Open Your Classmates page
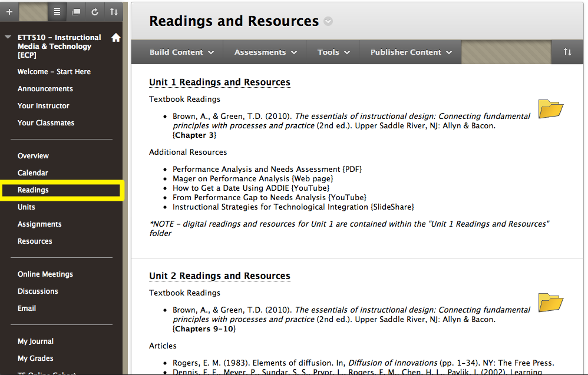 (x=46, y=123)
